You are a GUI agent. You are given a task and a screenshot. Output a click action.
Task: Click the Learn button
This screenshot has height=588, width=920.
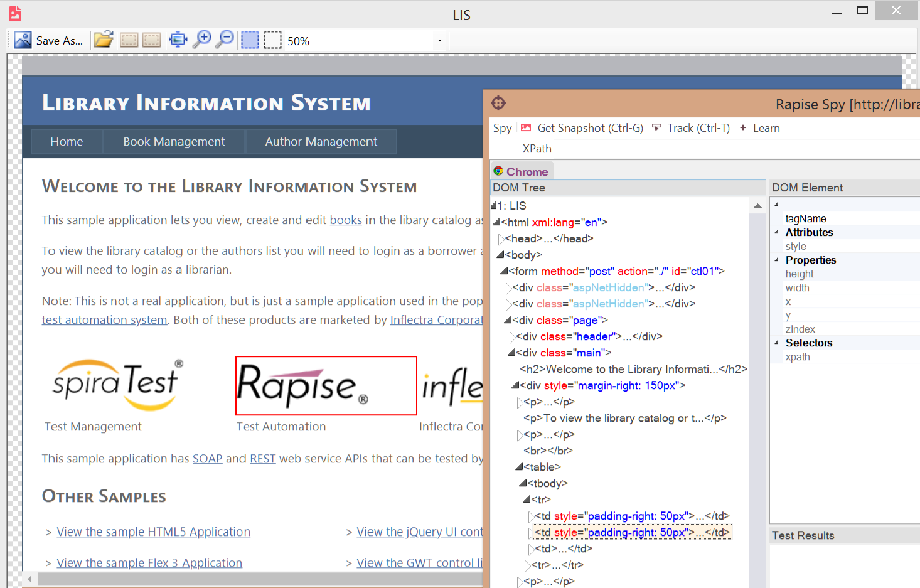[x=759, y=128]
